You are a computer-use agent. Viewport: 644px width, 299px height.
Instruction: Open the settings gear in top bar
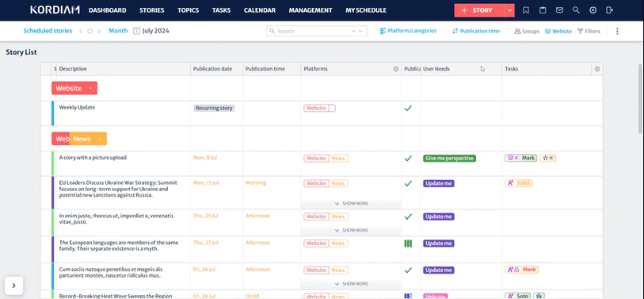point(593,10)
